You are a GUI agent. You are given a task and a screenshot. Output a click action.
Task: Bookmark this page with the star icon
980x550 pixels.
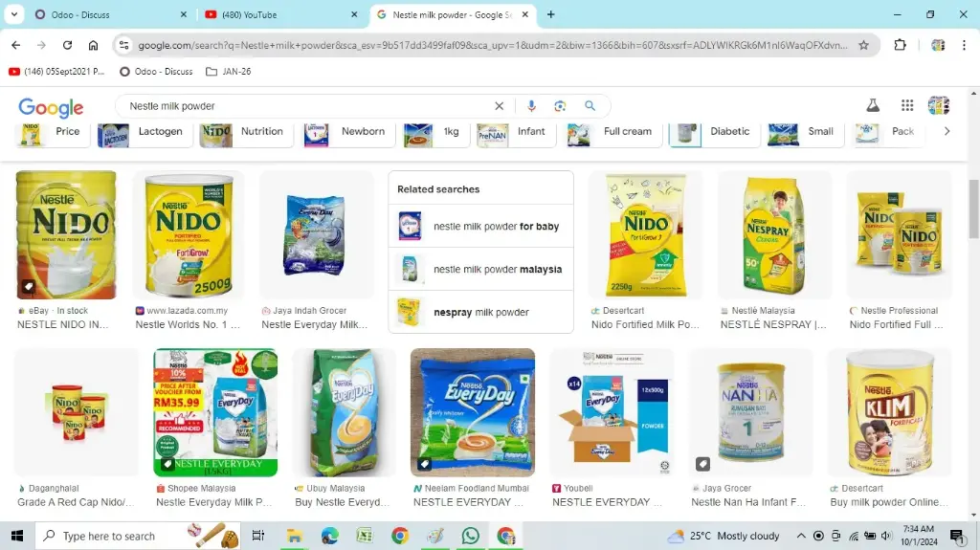[x=863, y=45]
